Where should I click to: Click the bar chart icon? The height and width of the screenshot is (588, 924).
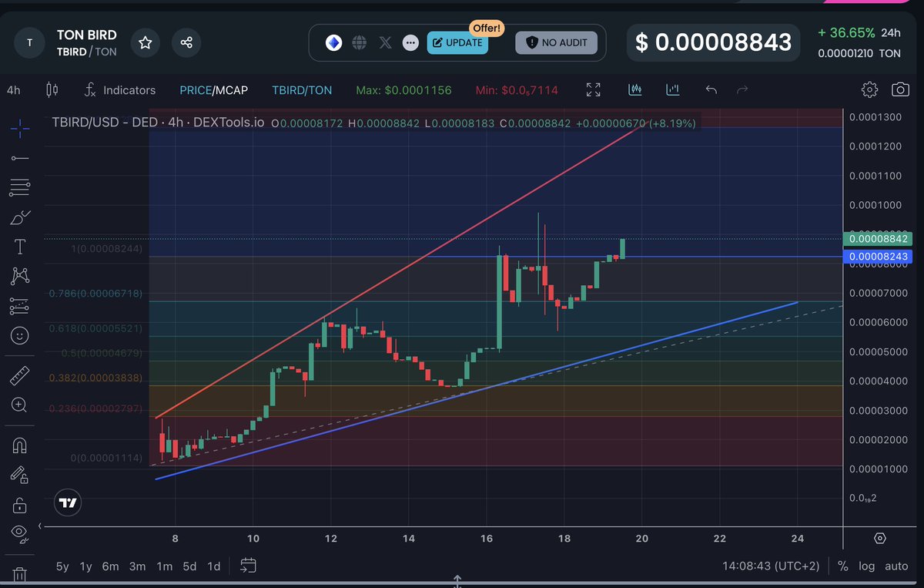(x=673, y=90)
